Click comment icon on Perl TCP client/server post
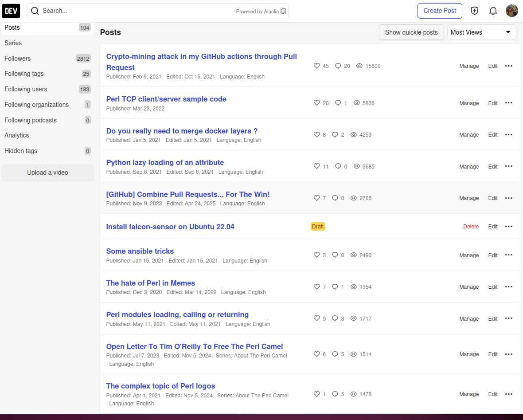Viewport: 523px width, 420px height. click(x=338, y=103)
